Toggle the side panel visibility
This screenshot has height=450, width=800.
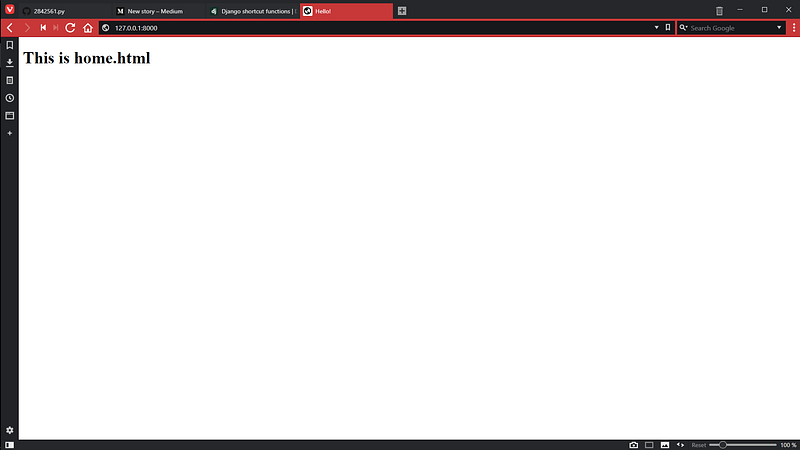[9, 444]
